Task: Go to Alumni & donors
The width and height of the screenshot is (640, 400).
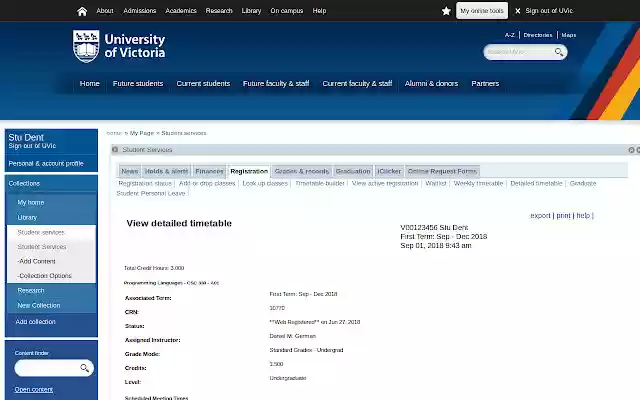Action: 431,84
